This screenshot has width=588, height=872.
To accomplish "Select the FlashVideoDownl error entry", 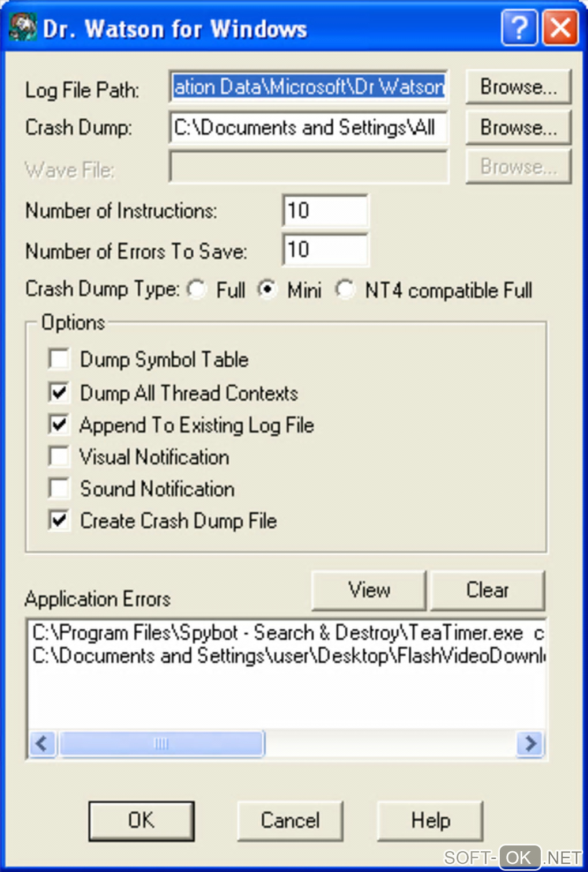I will pos(288,656).
